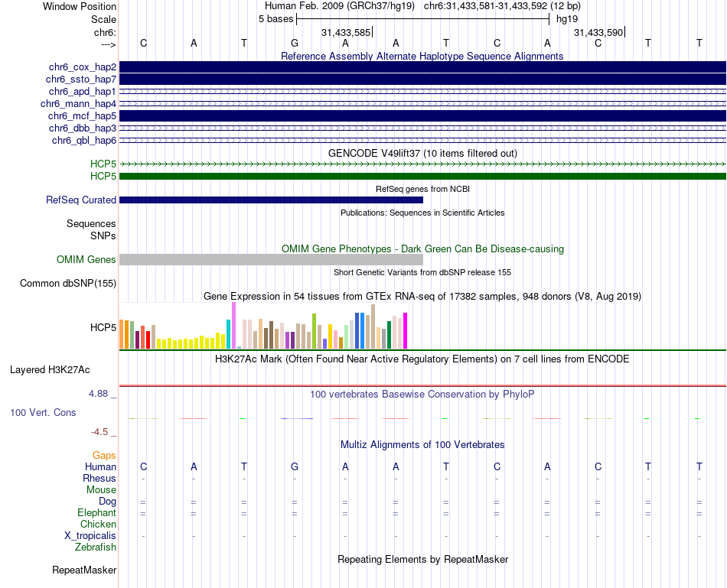Click the dark green HCP5 exon bar

(422, 176)
